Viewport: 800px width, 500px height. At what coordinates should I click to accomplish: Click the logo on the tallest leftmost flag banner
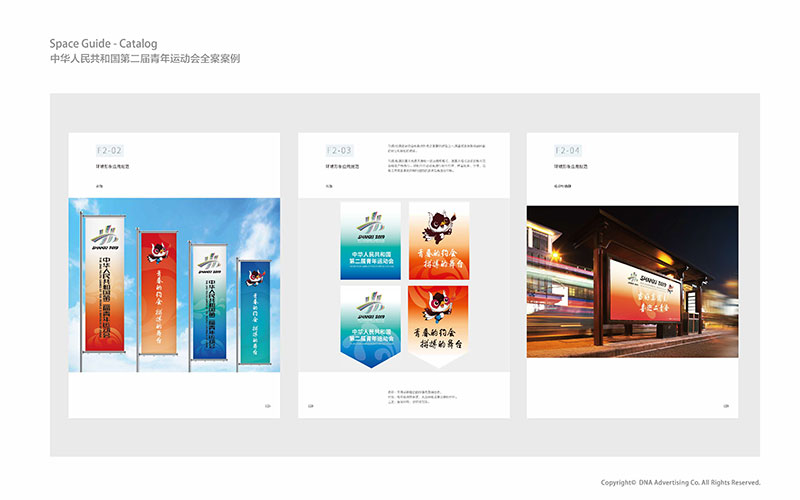point(105,238)
